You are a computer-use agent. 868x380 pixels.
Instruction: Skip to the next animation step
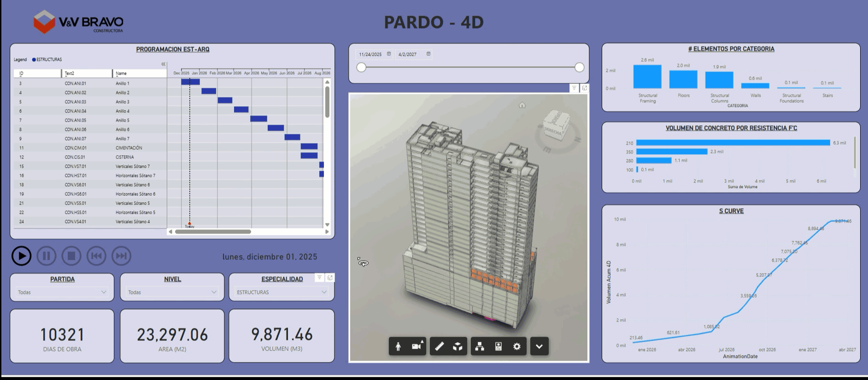tap(121, 256)
